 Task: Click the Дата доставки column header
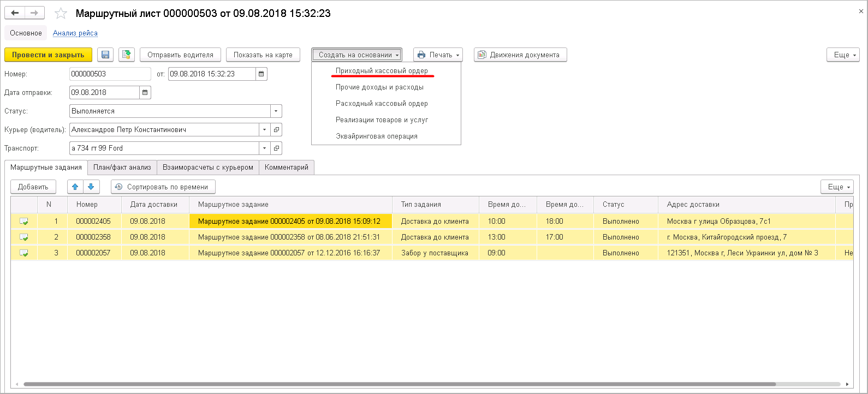click(x=155, y=205)
